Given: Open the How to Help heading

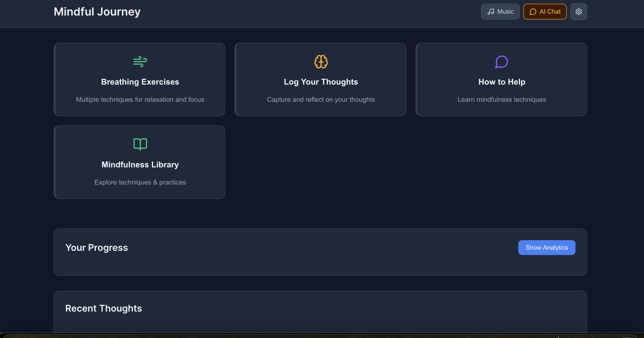Looking at the screenshot, I should [x=501, y=82].
